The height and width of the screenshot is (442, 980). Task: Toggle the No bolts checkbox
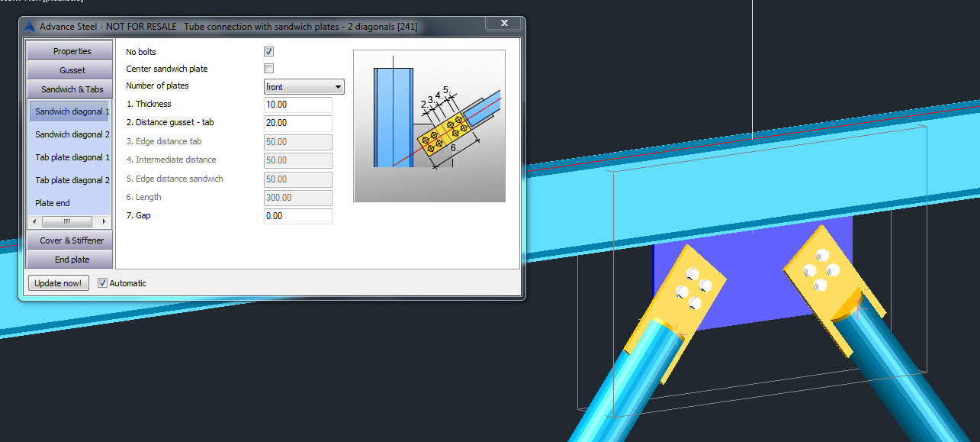pyautogui.click(x=268, y=52)
